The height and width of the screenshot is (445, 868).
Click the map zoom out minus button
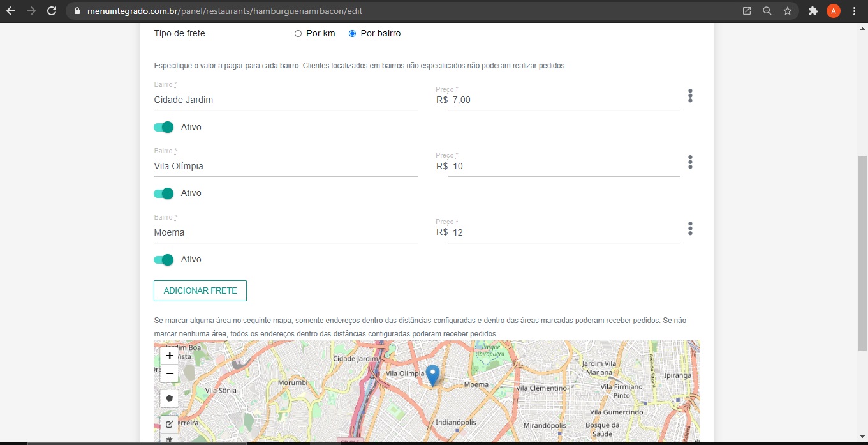pos(170,373)
